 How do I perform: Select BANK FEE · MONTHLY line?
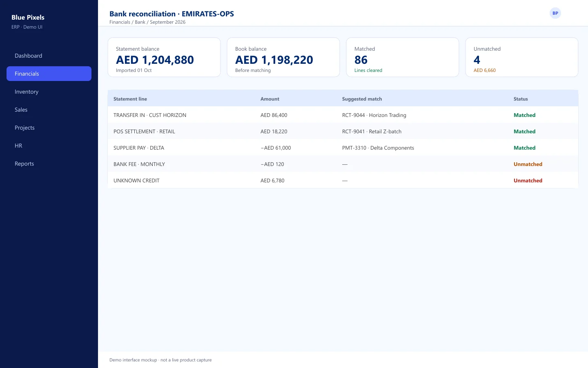tap(343, 164)
